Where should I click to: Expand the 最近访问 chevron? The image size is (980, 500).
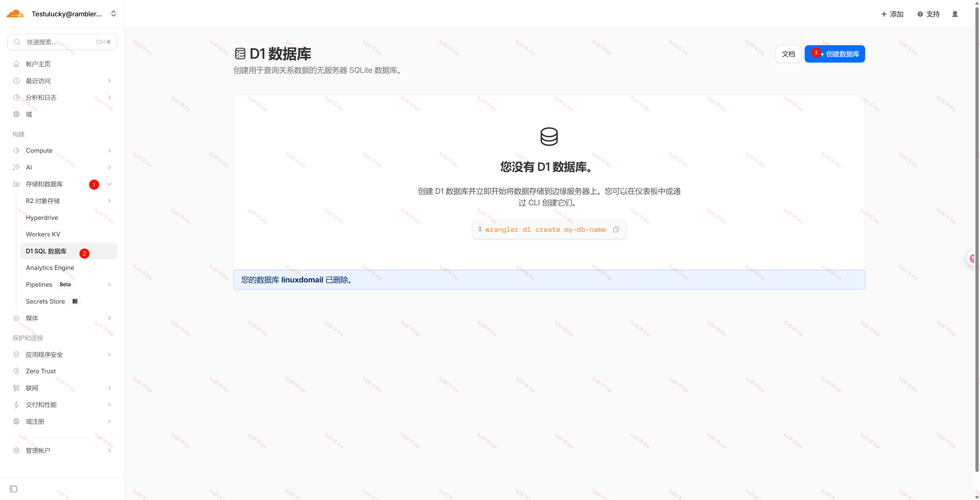(x=109, y=81)
